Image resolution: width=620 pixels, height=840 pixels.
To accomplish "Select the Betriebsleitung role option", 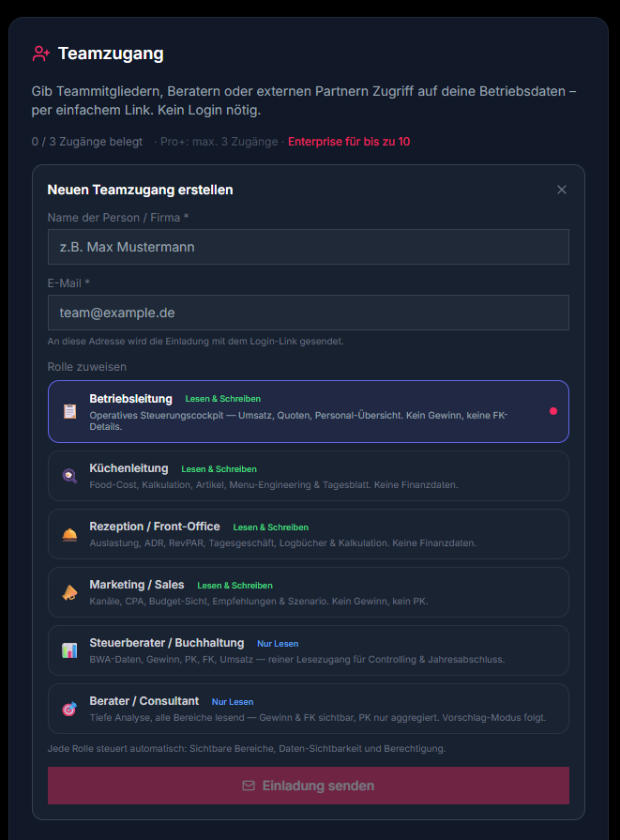I will (x=309, y=411).
